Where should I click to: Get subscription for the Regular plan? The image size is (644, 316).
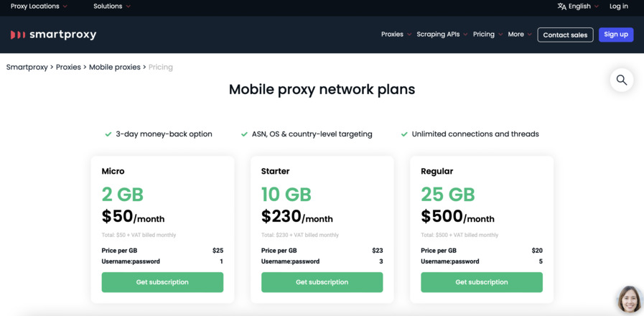tap(481, 282)
